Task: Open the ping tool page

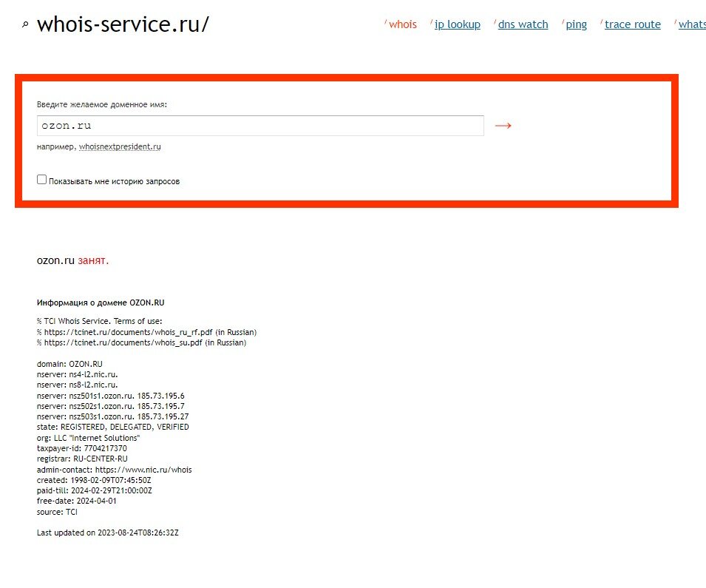Action: click(576, 24)
